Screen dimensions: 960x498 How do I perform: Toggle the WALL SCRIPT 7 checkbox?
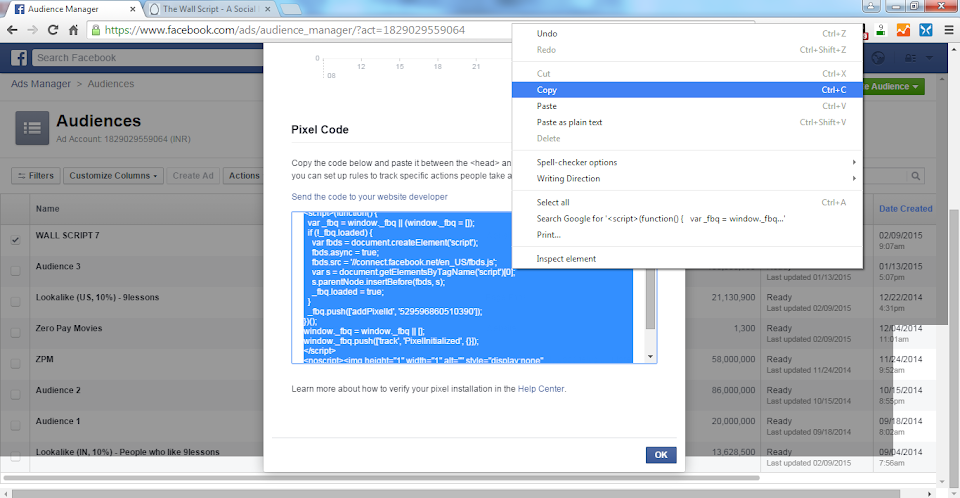(15, 240)
